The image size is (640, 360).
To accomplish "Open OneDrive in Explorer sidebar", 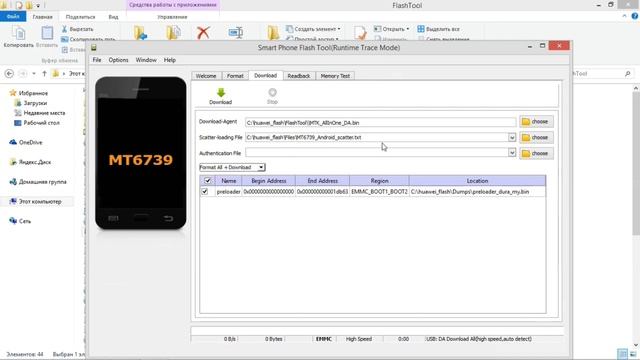I will (26, 142).
